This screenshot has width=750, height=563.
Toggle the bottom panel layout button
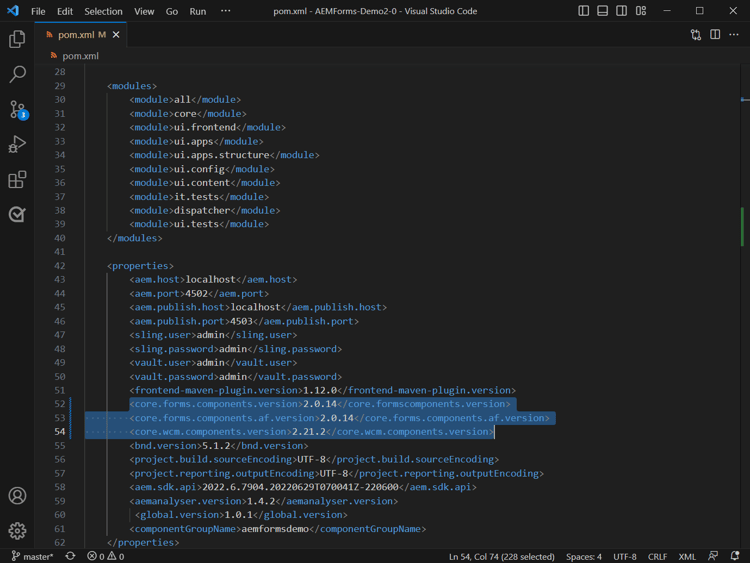[x=603, y=11]
